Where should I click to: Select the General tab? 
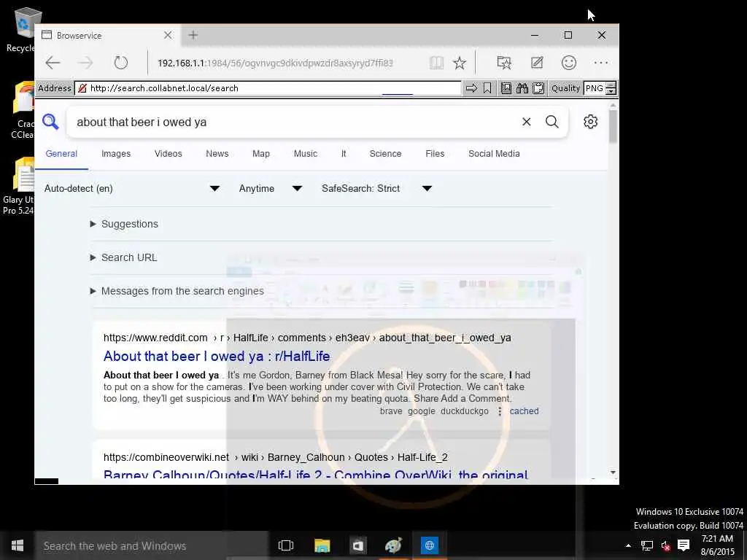tap(61, 154)
